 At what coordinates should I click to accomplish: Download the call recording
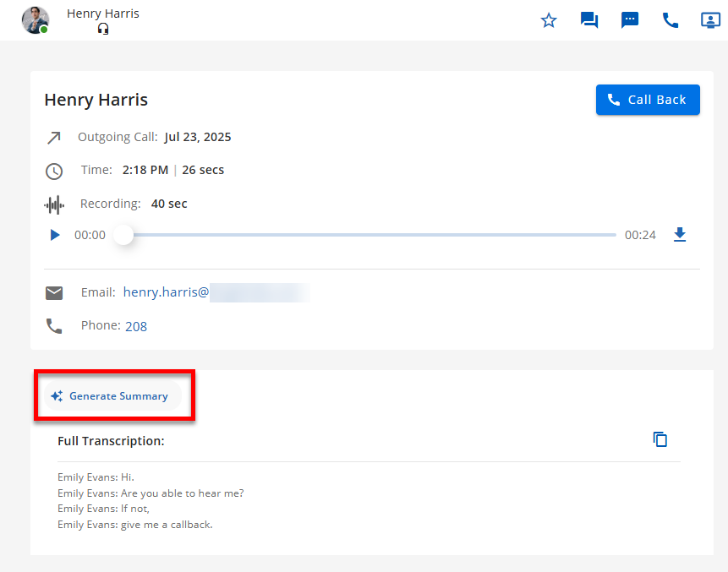click(680, 235)
